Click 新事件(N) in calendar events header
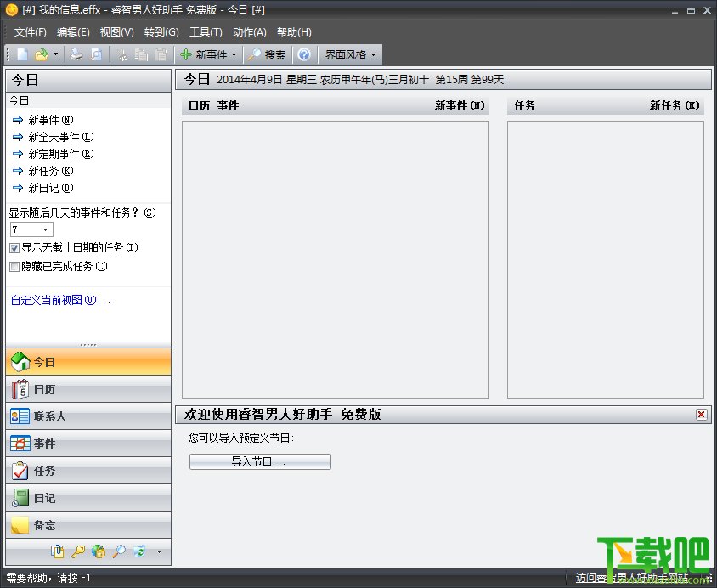 [x=459, y=105]
